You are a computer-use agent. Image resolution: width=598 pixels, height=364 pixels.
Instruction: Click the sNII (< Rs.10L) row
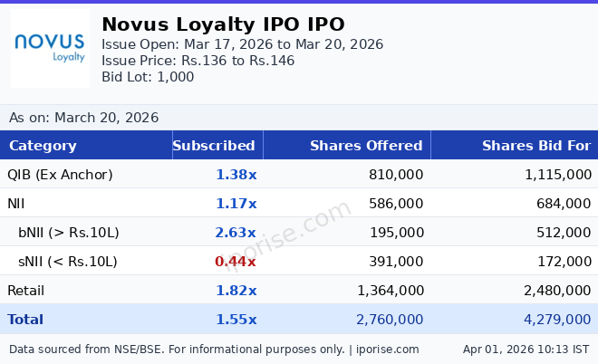point(68,262)
